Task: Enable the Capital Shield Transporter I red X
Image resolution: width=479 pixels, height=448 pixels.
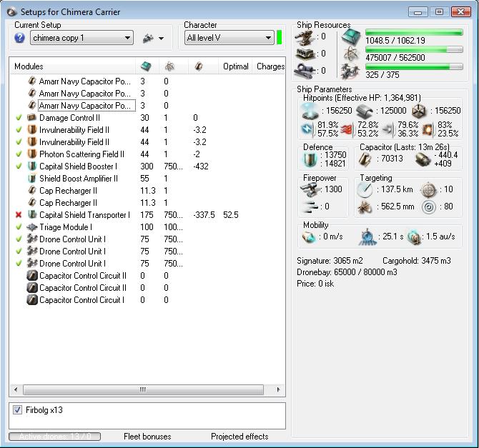Action: pos(19,214)
